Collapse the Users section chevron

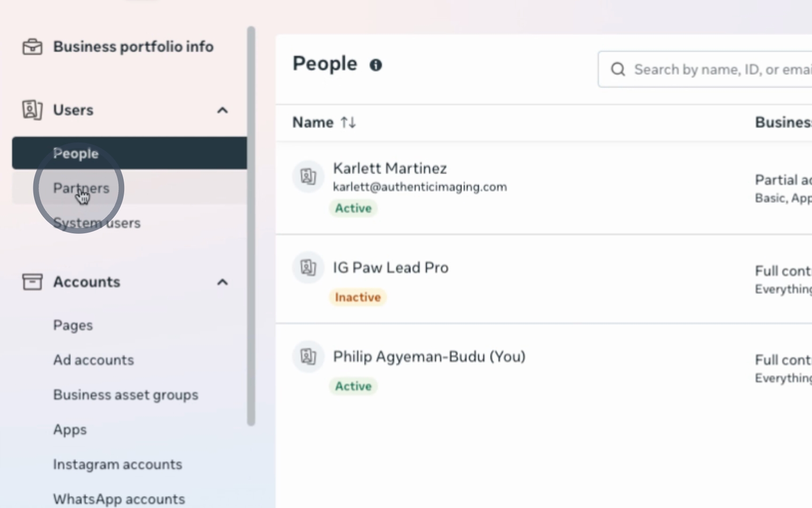coord(222,111)
